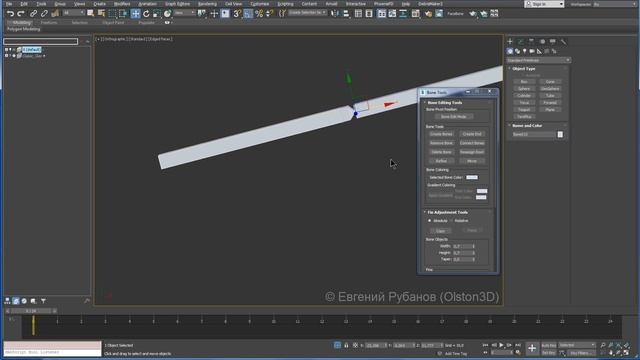Open the Edit menu

coord(24,4)
